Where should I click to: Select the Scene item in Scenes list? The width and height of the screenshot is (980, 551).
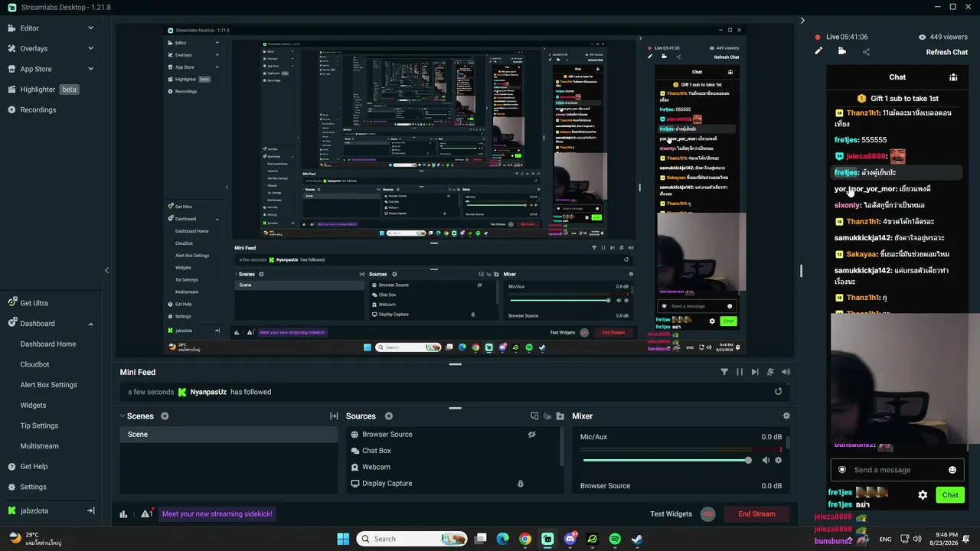coord(228,434)
